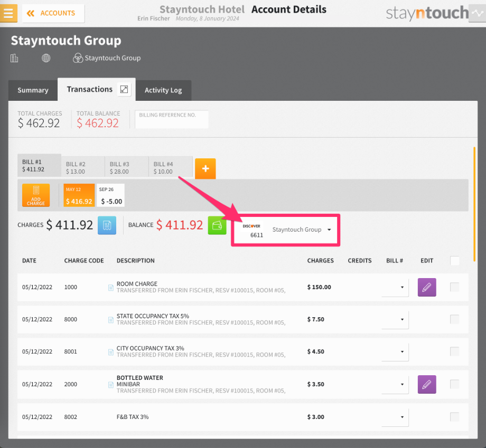Click the Charge Code column header

[84, 261]
